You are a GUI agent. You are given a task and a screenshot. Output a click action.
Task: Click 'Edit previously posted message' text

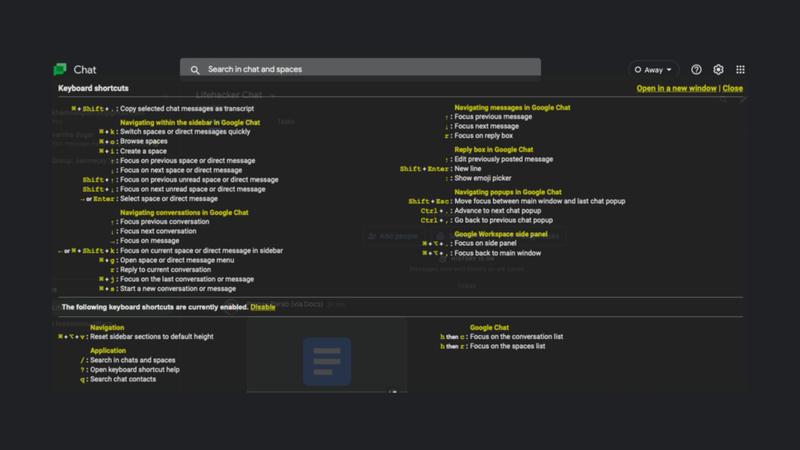504,159
